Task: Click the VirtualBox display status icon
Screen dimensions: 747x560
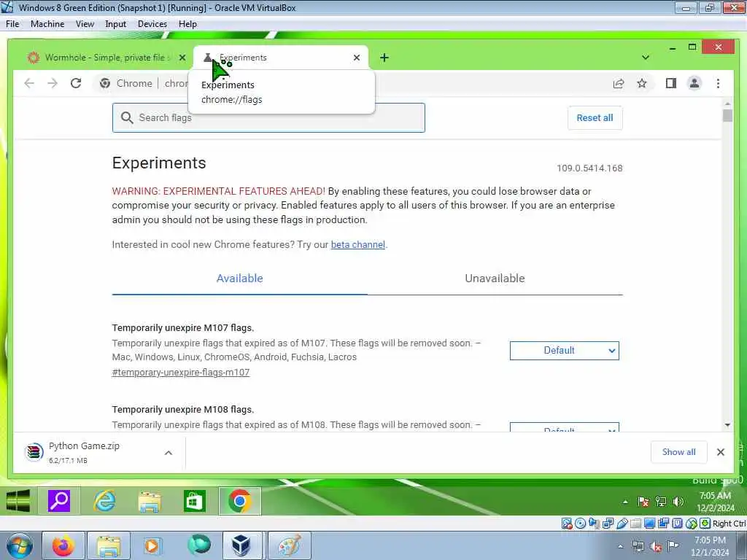Action: point(649,524)
